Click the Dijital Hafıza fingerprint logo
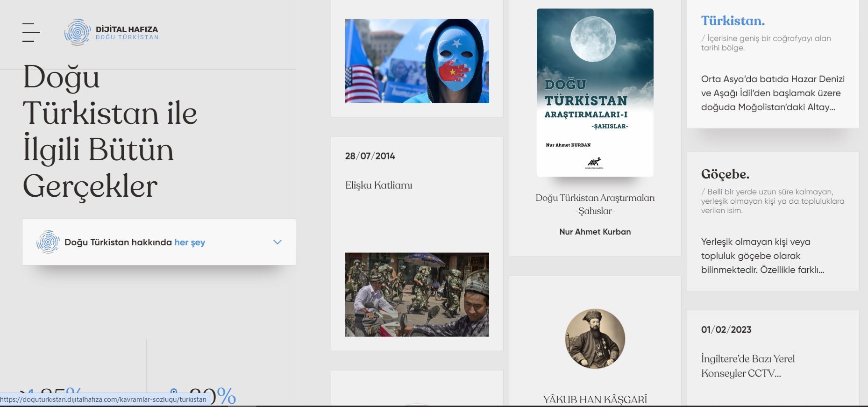 tap(78, 32)
